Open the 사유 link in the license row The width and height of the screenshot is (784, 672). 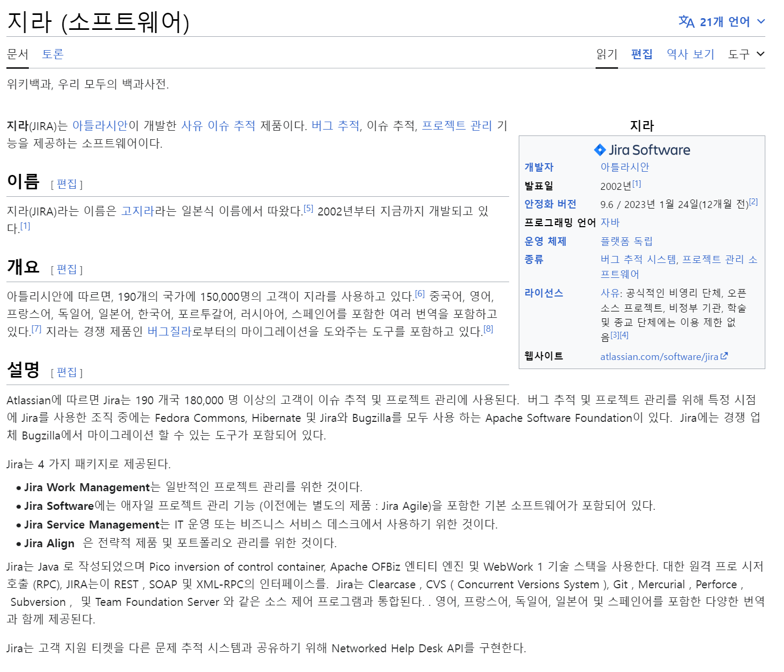[x=610, y=293]
